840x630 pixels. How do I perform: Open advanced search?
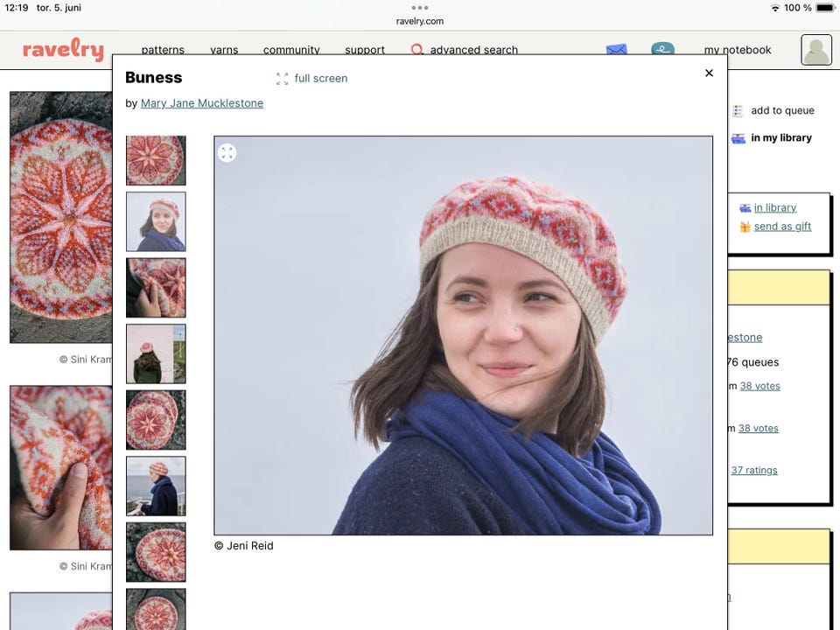(x=473, y=49)
